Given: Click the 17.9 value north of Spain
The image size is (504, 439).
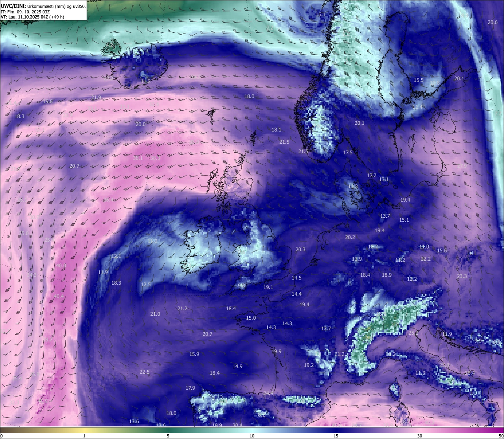Looking at the screenshot, I should click(190, 388).
